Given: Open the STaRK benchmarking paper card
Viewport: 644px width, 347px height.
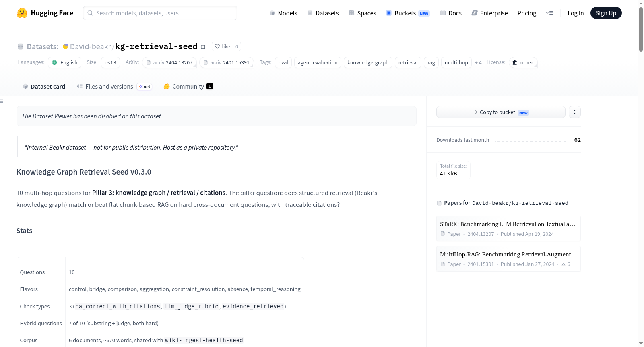Looking at the screenshot, I should 508,229.
